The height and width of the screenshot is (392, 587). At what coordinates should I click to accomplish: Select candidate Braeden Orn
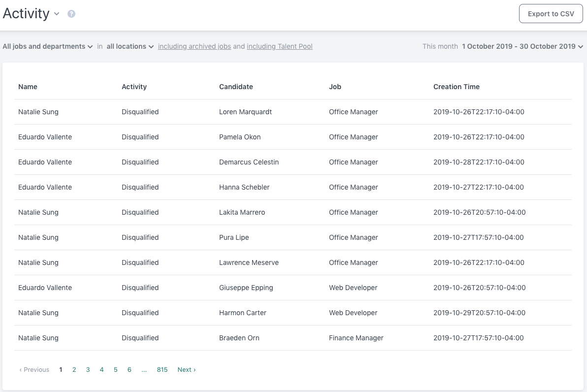[x=239, y=338]
